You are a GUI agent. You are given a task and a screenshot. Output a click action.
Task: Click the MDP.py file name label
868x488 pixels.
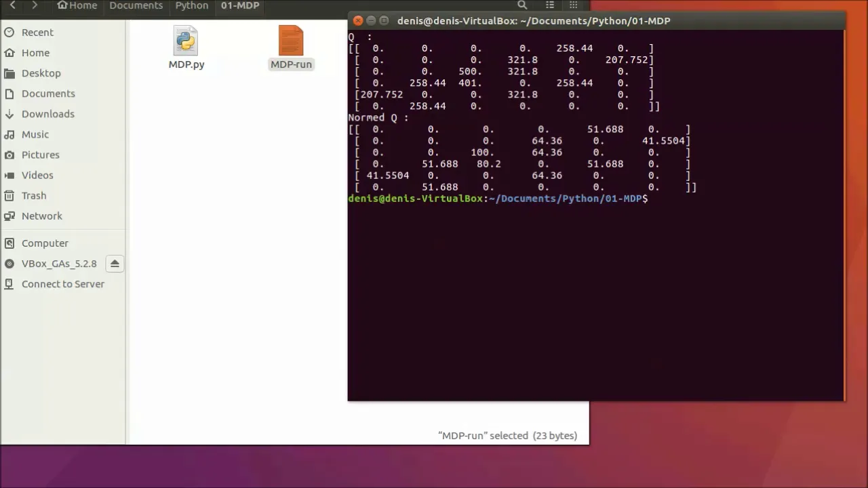(186, 64)
